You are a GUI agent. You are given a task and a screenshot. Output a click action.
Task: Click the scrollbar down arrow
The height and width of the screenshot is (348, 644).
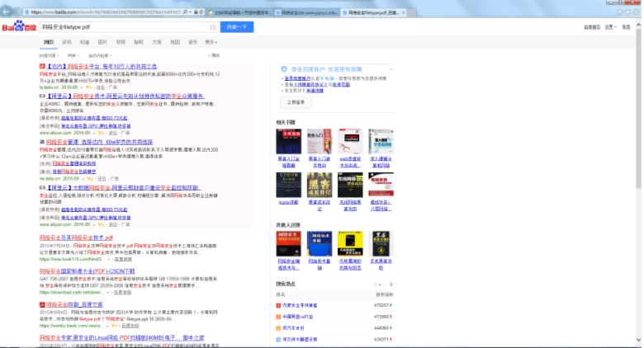click(638, 340)
